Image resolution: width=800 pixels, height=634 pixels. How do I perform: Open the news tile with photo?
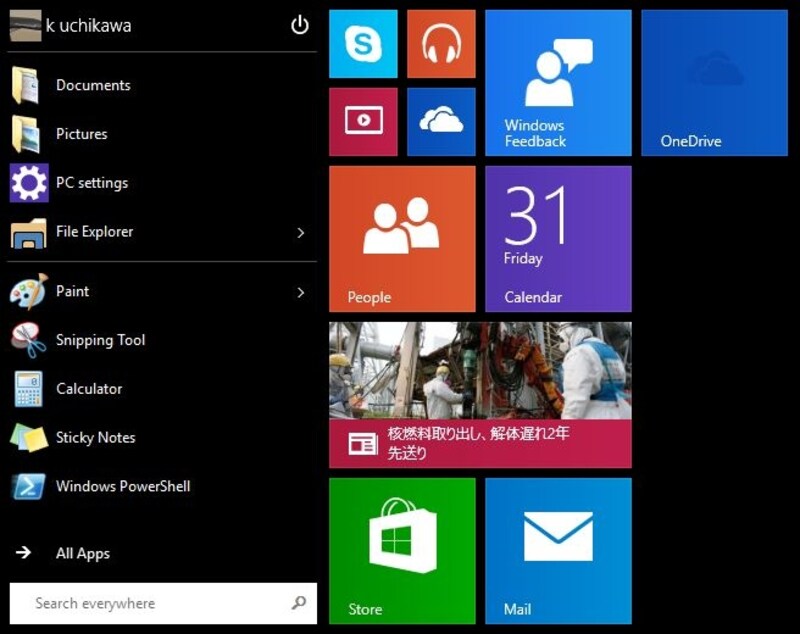(480, 394)
